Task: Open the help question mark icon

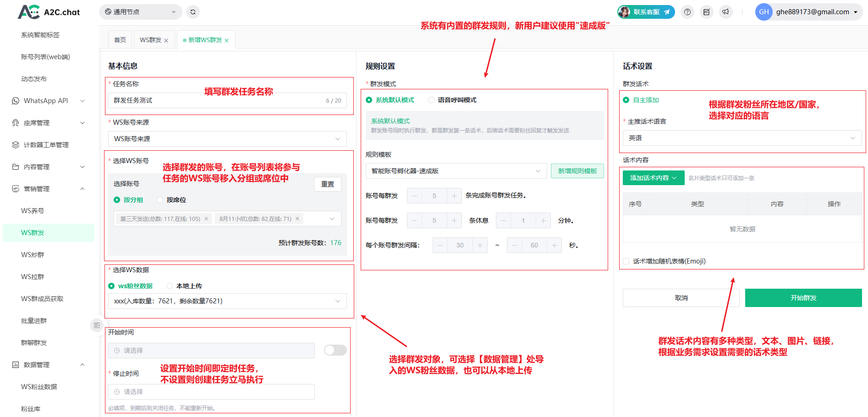Action: (x=687, y=12)
